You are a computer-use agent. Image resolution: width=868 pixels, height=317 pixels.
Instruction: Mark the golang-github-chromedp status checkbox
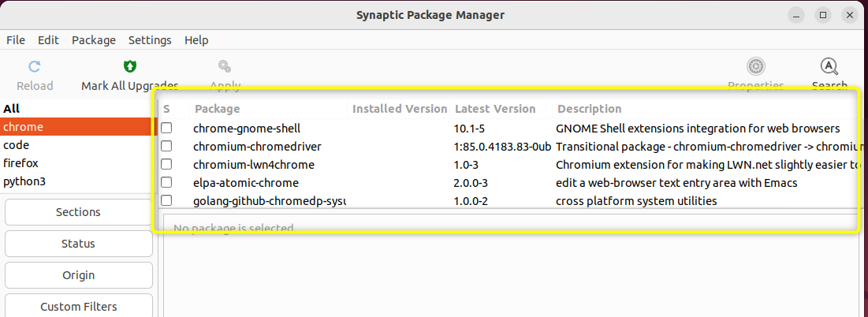click(166, 200)
